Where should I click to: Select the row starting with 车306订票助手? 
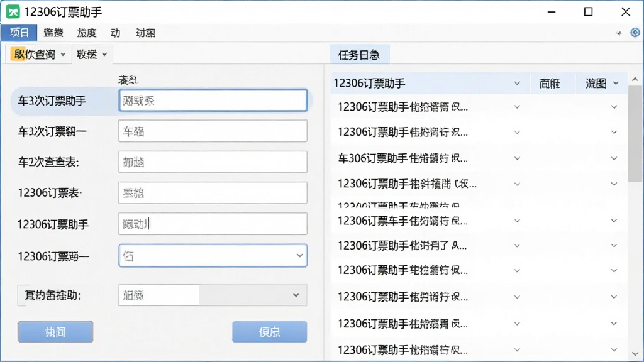coord(479,158)
